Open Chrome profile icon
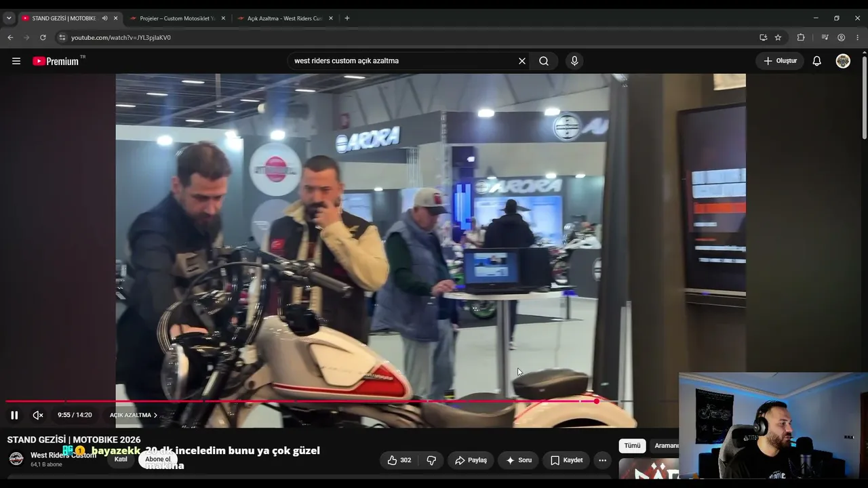Viewport: 868px width, 488px height. [841, 37]
